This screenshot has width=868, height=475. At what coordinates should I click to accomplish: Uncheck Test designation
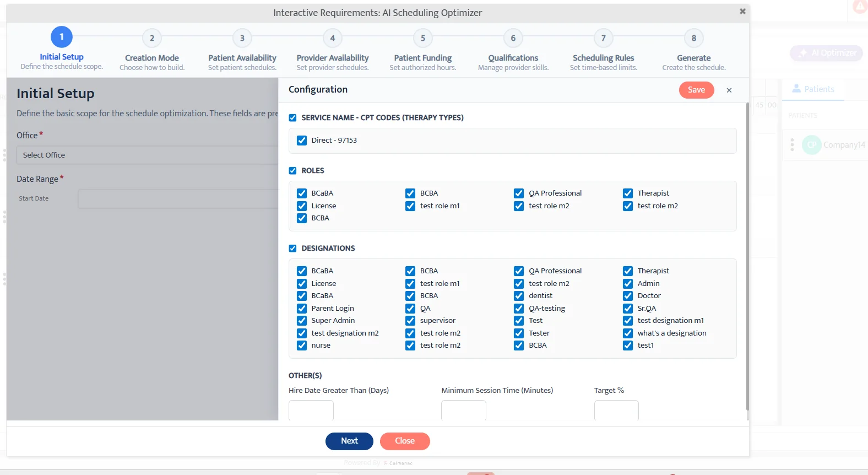(519, 321)
